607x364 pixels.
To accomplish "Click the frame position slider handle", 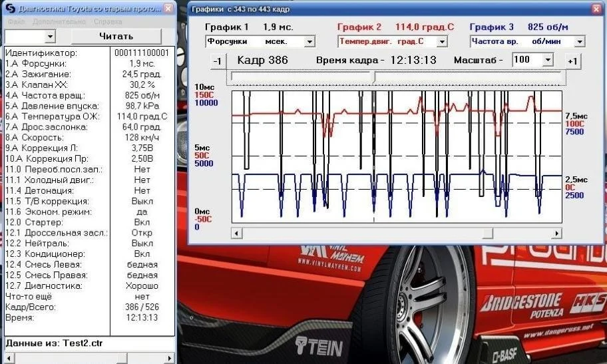I will tap(374, 77).
